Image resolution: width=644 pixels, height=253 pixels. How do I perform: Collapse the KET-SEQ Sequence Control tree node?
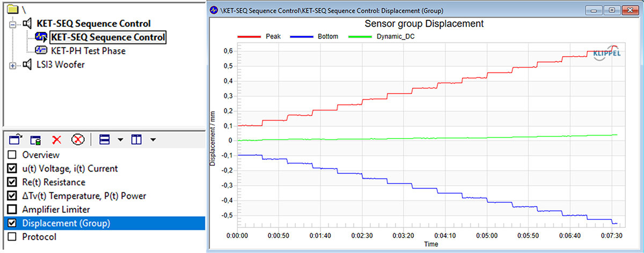(x=13, y=24)
